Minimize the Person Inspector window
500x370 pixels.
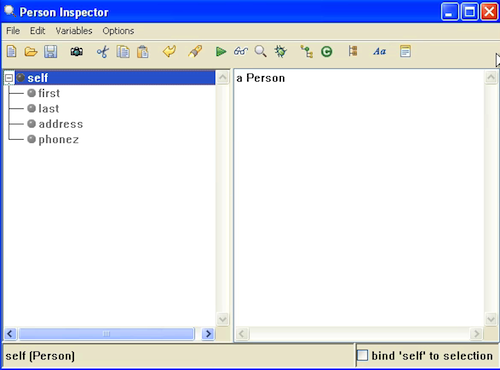coord(449,12)
